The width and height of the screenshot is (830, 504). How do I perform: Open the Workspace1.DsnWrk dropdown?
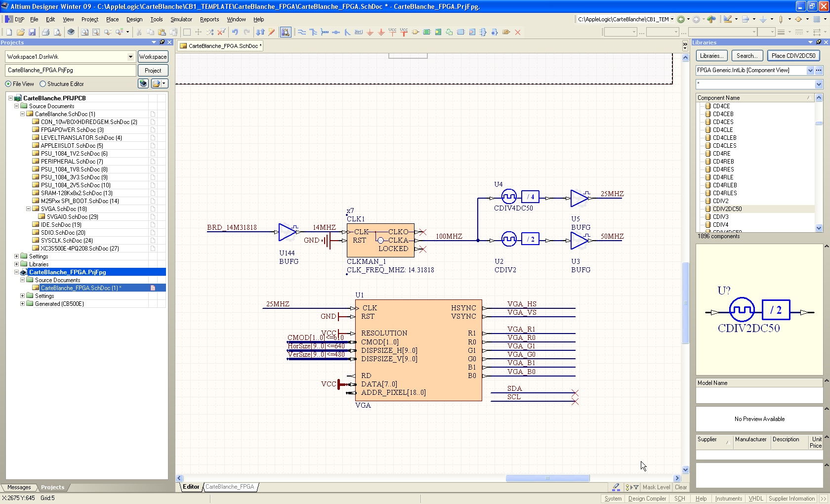tap(130, 57)
